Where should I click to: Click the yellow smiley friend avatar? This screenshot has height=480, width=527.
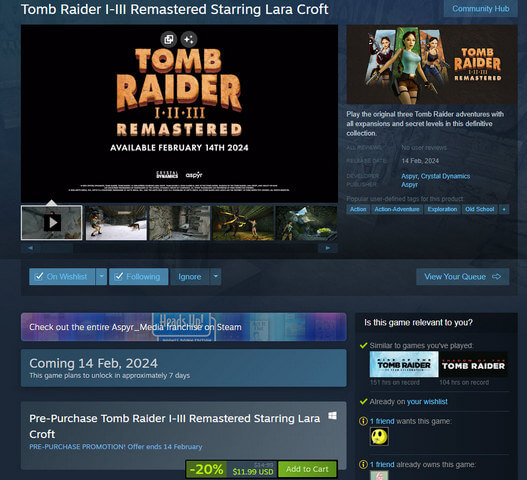point(379,436)
